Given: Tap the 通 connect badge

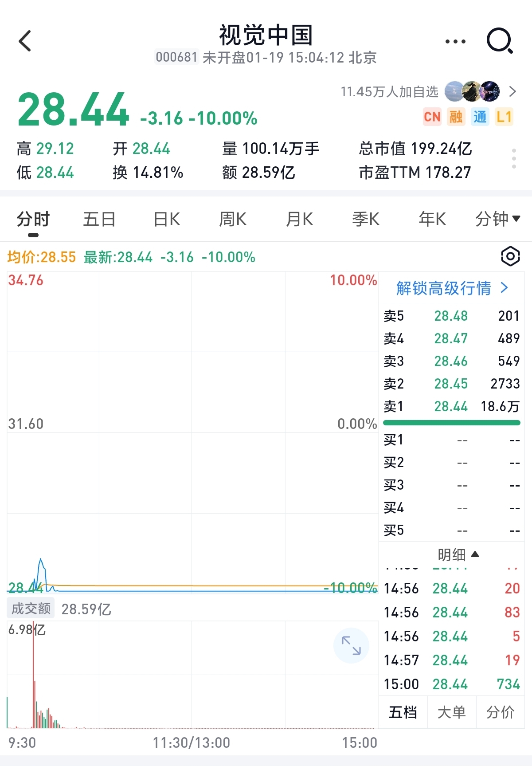Looking at the screenshot, I should click(x=480, y=117).
